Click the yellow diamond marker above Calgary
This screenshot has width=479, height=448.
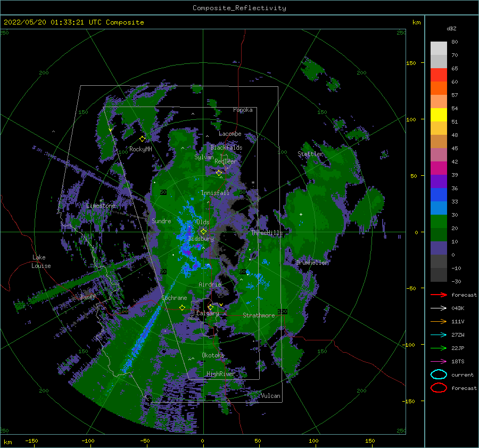coord(210,307)
